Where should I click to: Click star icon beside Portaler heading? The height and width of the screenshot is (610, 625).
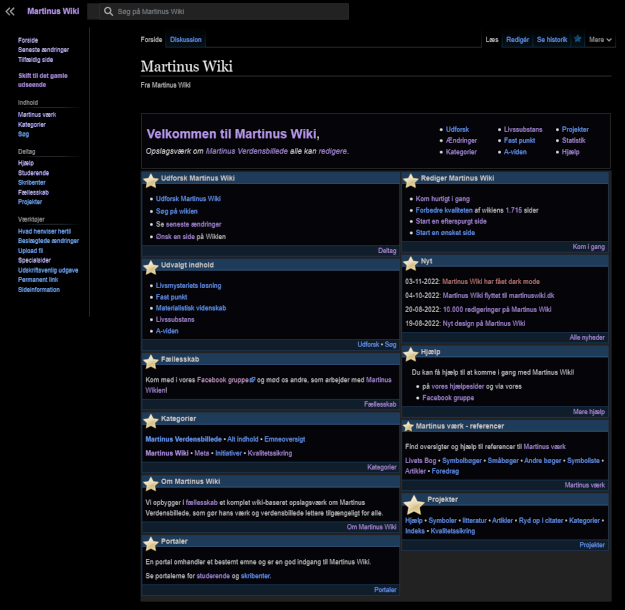tap(151, 544)
